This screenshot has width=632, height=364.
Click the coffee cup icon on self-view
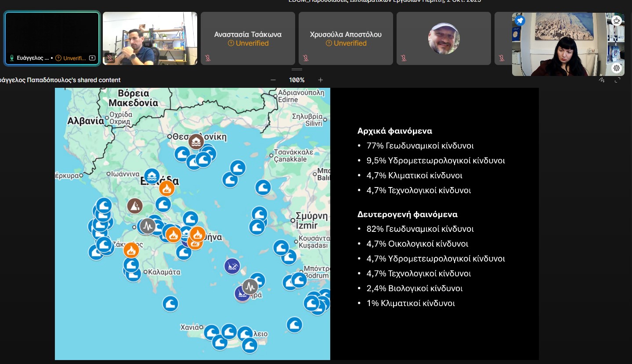617,21
